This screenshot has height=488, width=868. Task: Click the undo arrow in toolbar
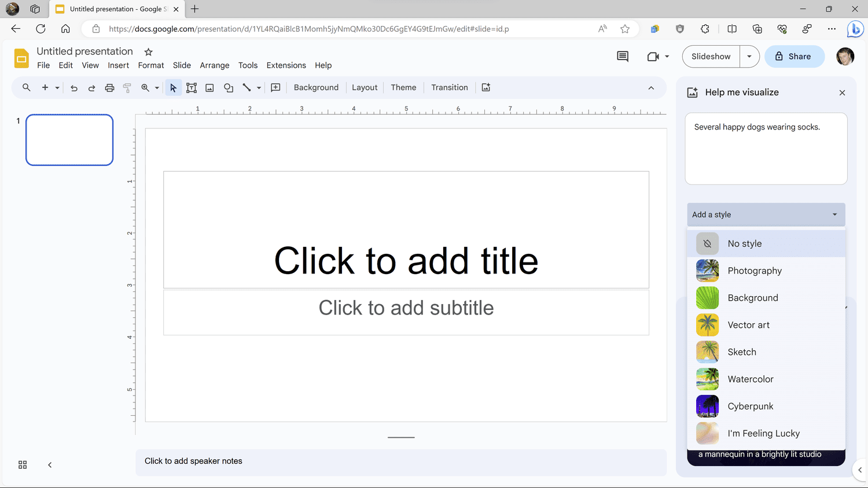[74, 88]
